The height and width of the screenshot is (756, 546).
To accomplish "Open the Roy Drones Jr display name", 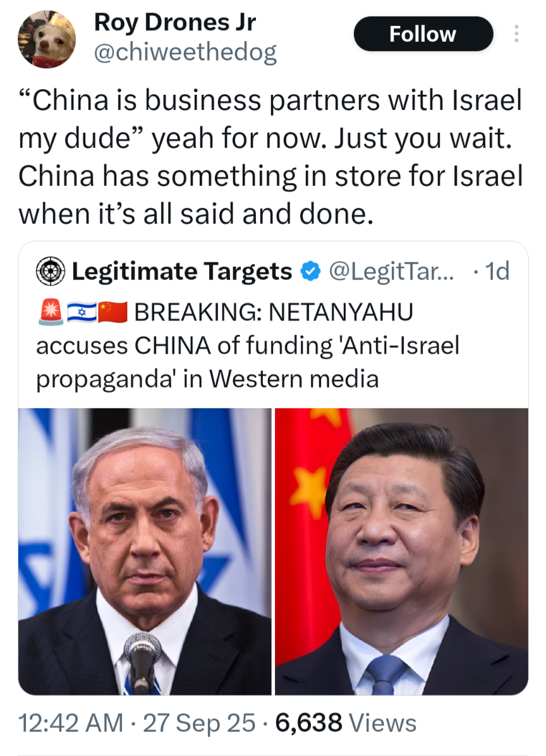I will pos(174,22).
